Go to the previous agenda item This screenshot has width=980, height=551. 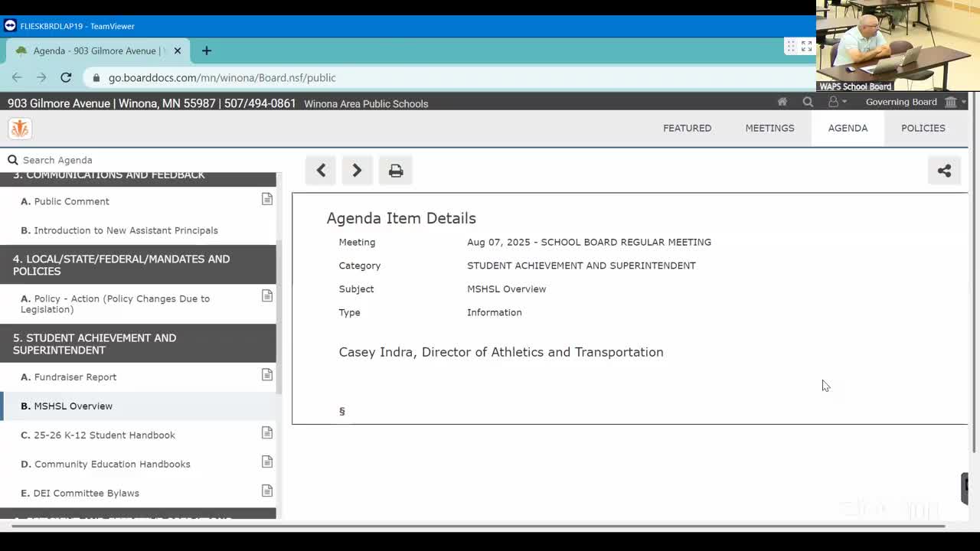point(321,171)
